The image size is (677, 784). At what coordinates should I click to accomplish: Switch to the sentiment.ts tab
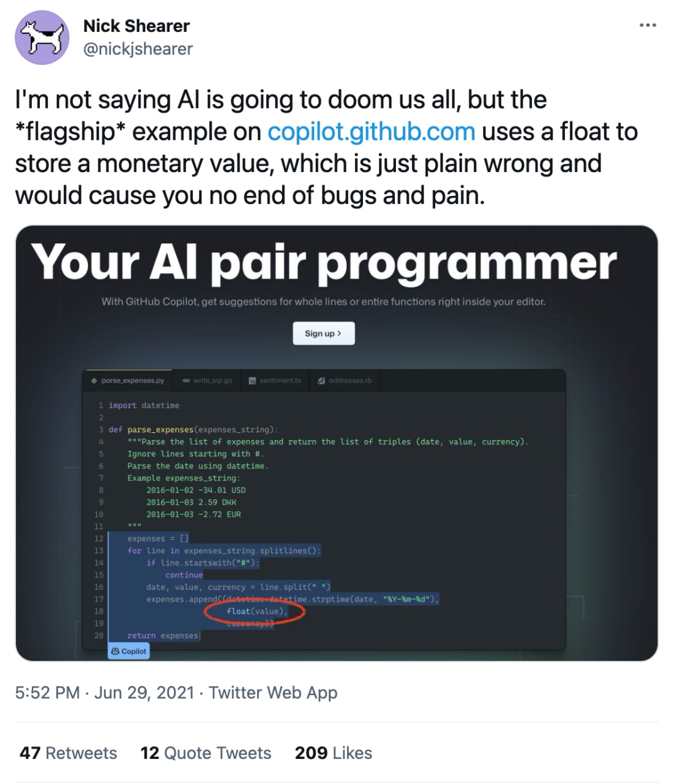pyautogui.click(x=275, y=380)
